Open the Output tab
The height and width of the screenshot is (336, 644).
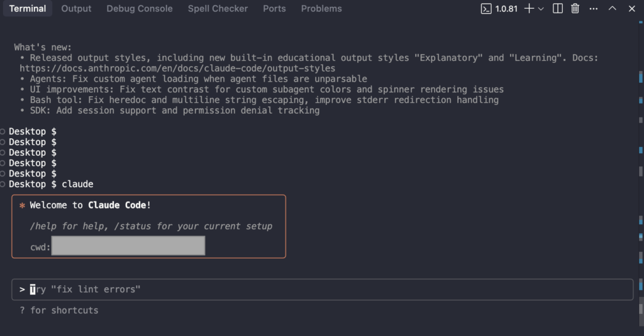click(x=76, y=9)
